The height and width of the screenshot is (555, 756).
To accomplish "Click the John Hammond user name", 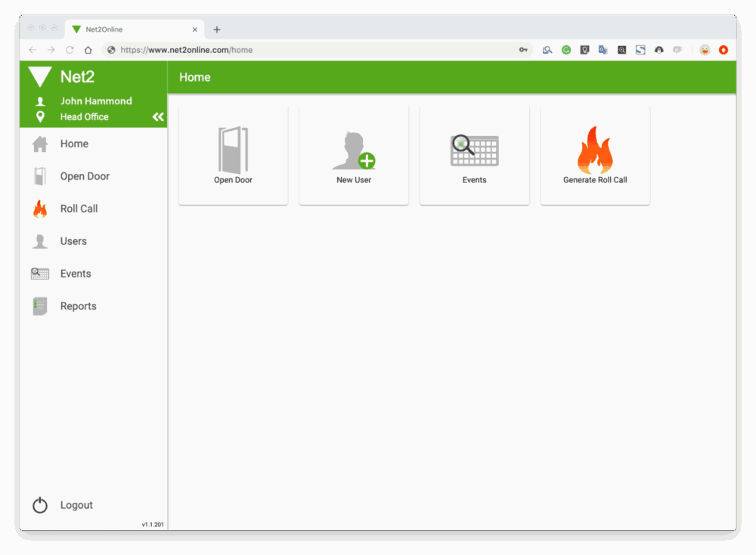I will (96, 101).
